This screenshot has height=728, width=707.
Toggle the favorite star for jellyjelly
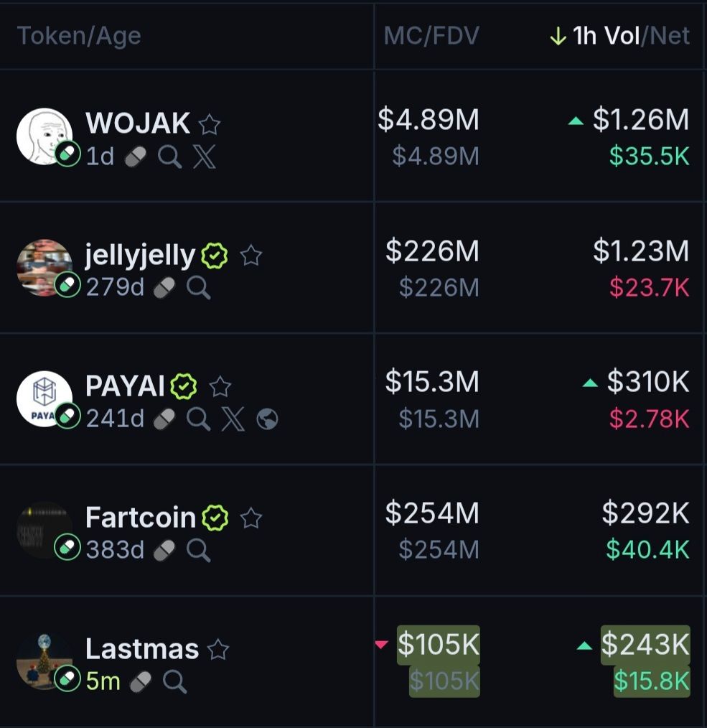(251, 256)
